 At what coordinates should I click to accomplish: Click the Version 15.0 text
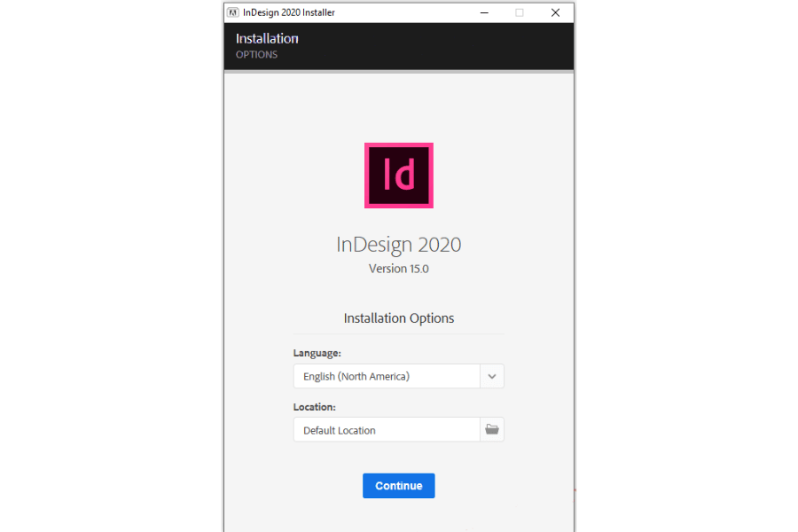click(x=398, y=269)
